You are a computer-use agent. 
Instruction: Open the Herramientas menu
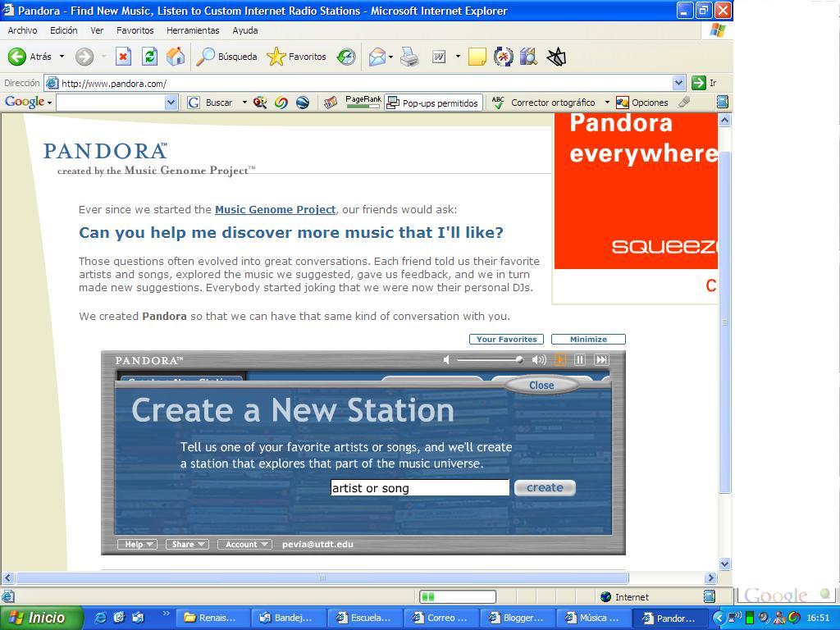click(x=193, y=30)
